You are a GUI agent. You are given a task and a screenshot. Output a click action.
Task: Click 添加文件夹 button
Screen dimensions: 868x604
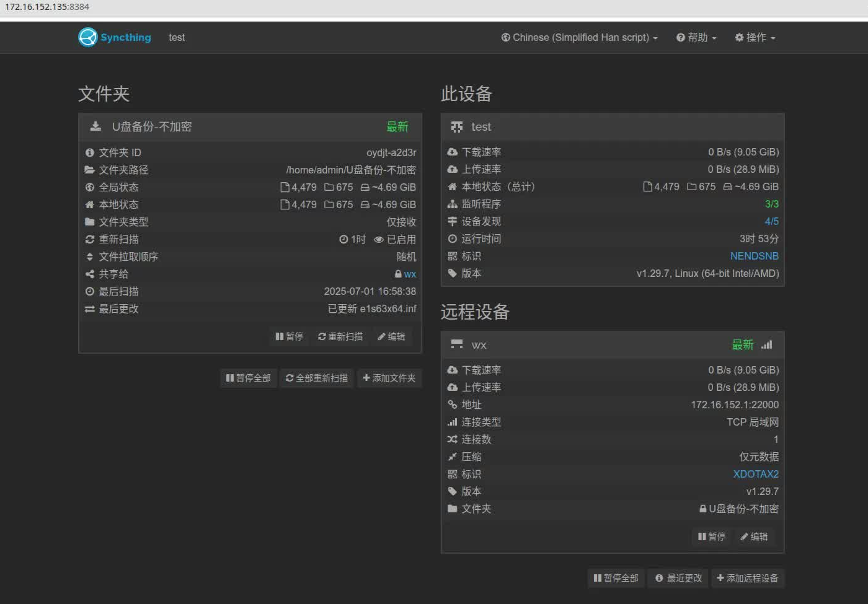click(389, 378)
